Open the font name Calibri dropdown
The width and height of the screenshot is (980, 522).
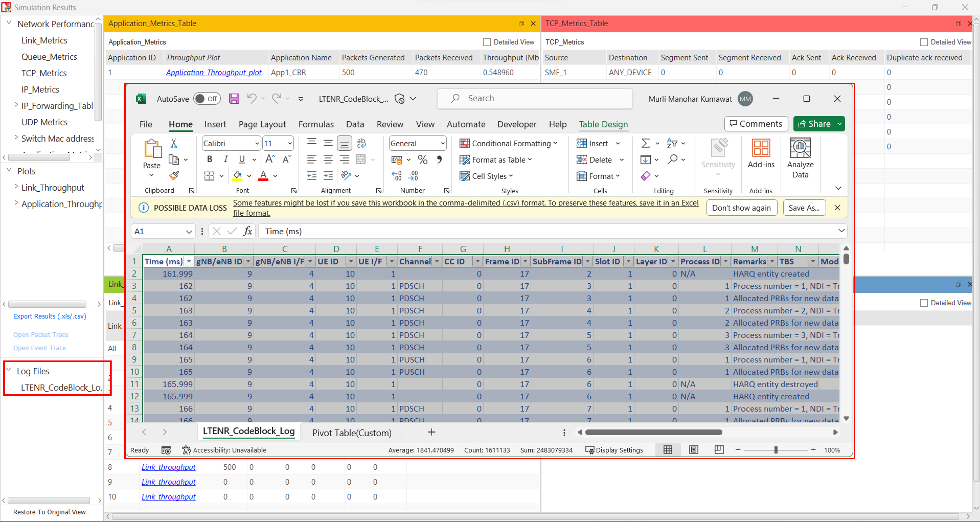click(257, 143)
